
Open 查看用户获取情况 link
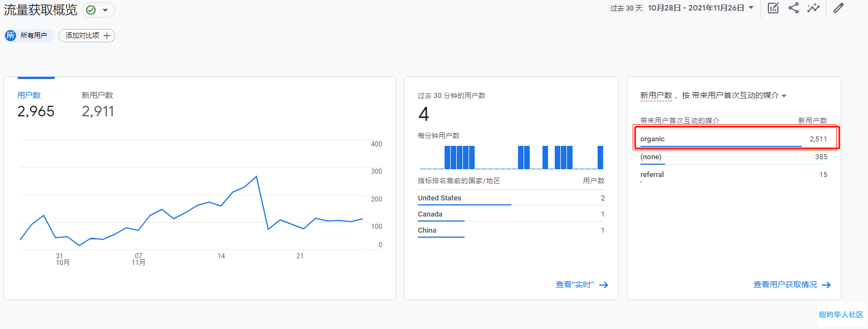[x=792, y=285]
